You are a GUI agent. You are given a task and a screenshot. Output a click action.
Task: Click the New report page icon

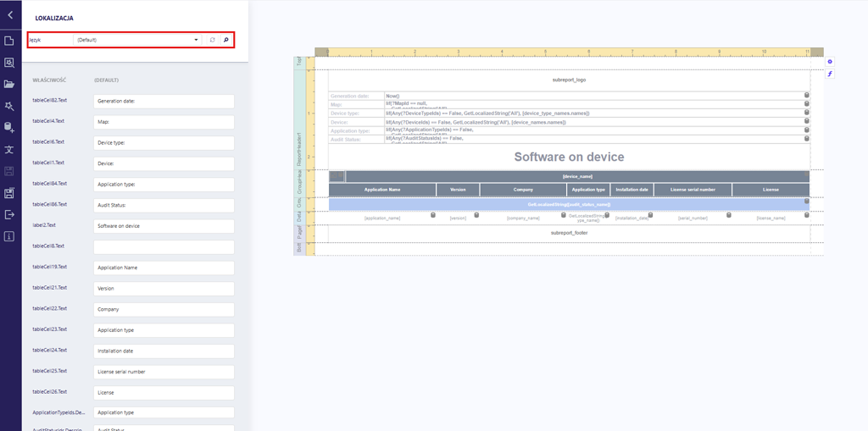pyautogui.click(x=9, y=41)
